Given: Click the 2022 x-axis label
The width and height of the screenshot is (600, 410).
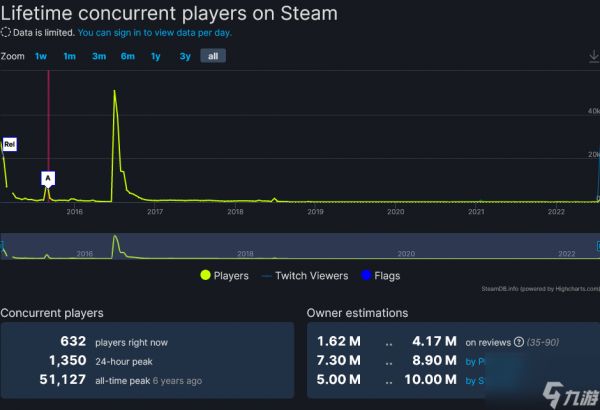Looking at the screenshot, I should [556, 212].
